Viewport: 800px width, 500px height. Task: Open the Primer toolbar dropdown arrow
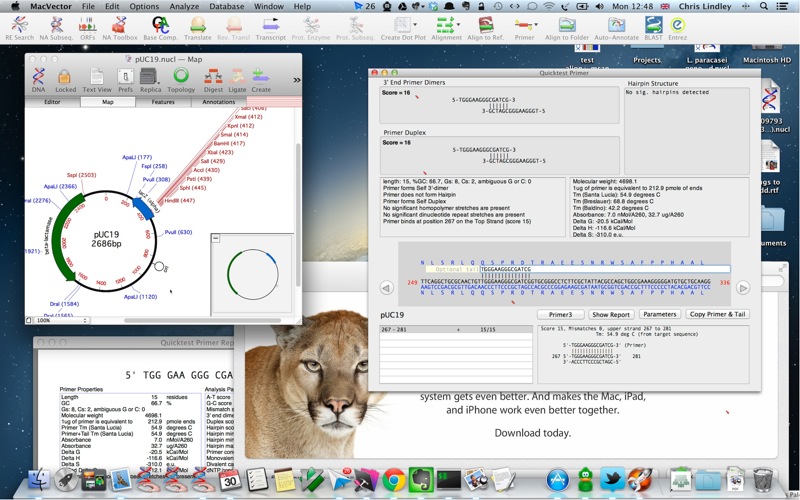tap(536, 24)
